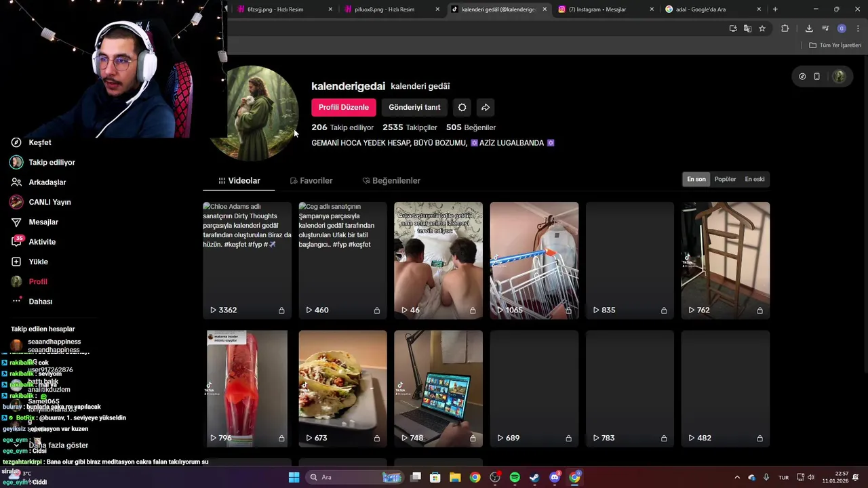Open Chrome profile G avatar
This screenshot has height=488, width=868.
point(842,28)
